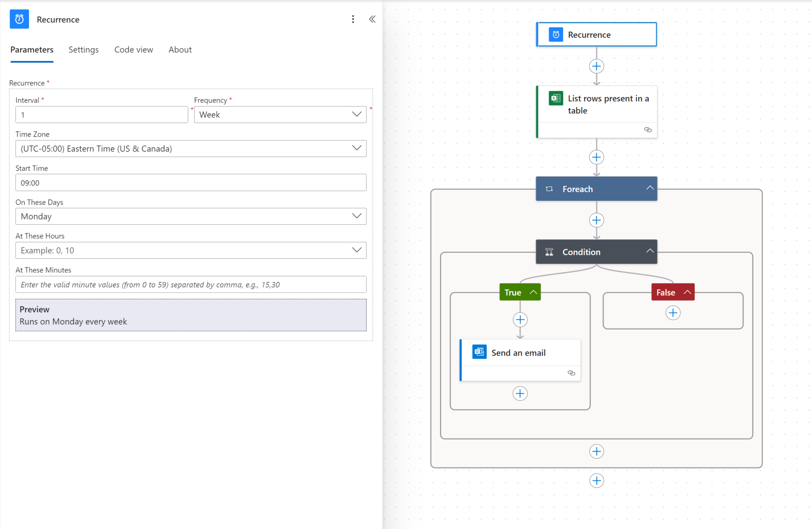Collapse the True branch
The image size is (812, 529).
(x=533, y=292)
